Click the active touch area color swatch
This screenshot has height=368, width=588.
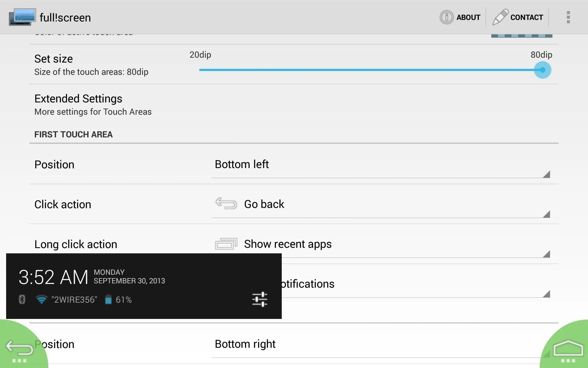coord(522,36)
